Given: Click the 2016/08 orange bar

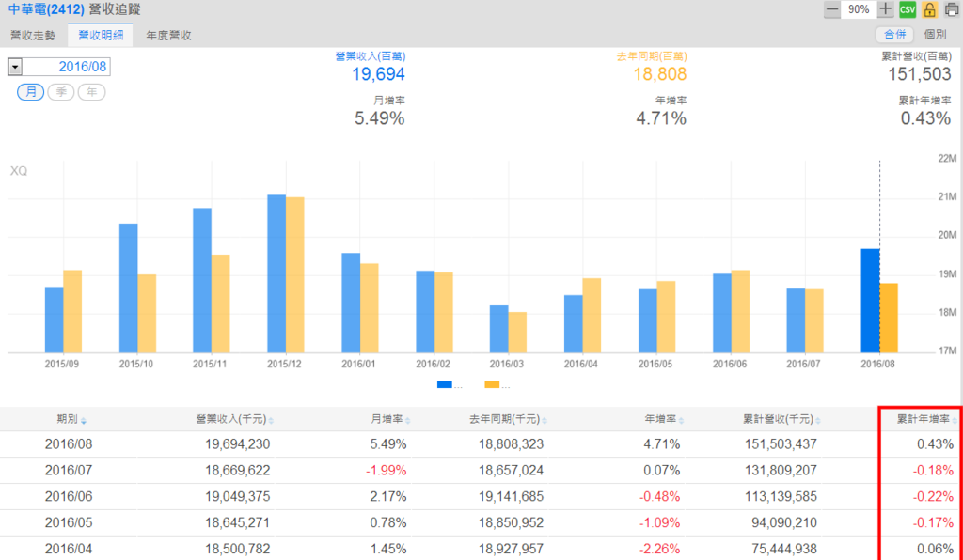Looking at the screenshot, I should tap(889, 318).
